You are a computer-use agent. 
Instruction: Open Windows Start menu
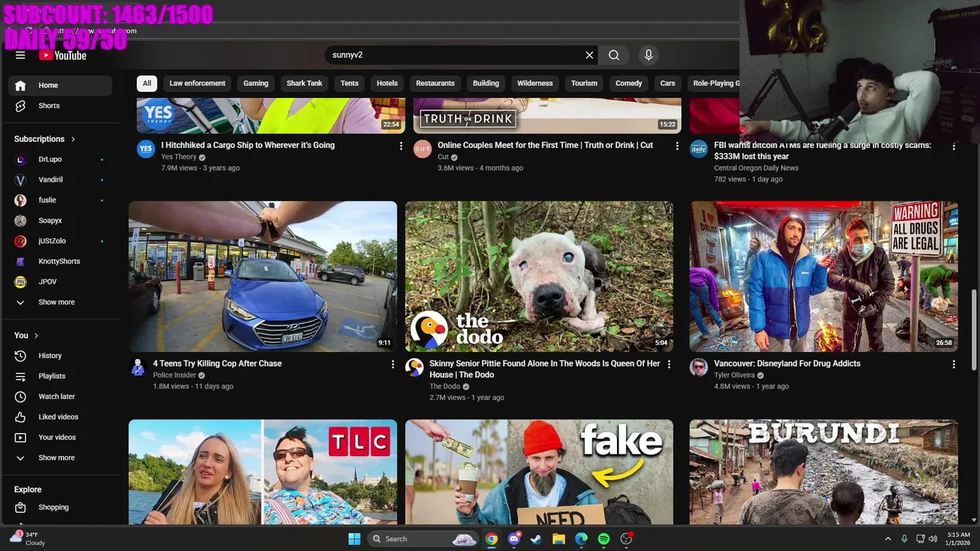pyautogui.click(x=354, y=539)
